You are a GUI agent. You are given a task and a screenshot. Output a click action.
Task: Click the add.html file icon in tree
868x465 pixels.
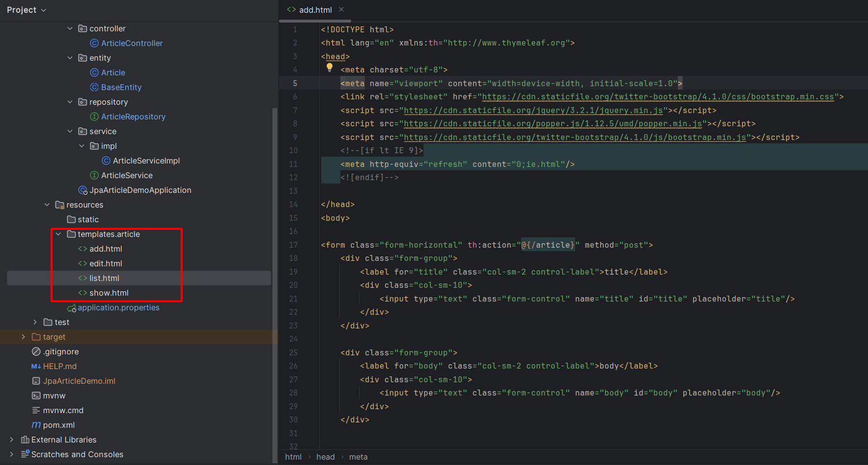83,249
